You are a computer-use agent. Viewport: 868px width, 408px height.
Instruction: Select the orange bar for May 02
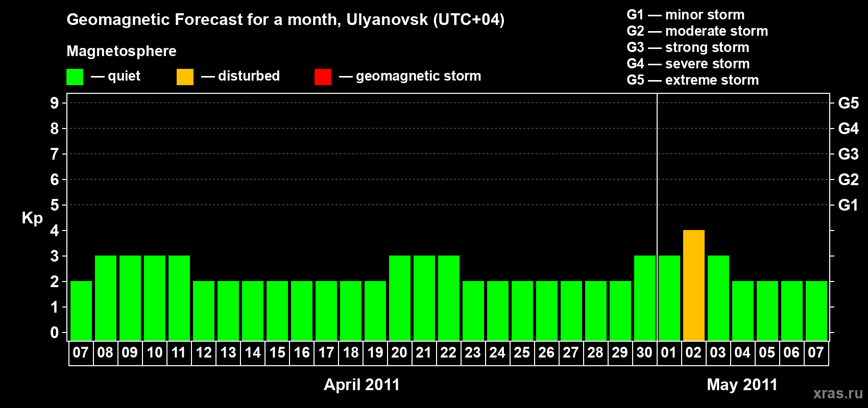693,285
